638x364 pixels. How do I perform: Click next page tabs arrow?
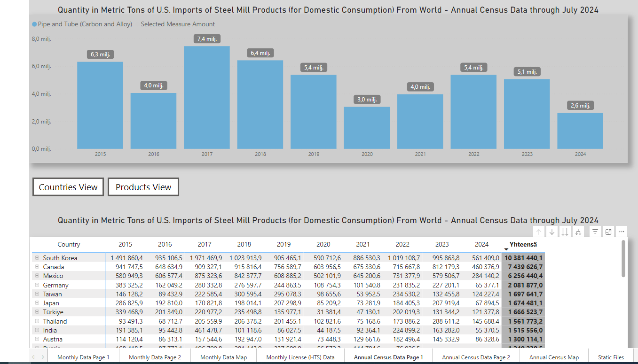click(42, 357)
